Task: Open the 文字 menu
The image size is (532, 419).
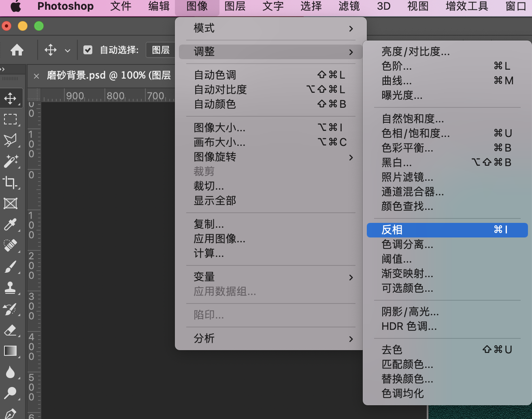Action: [273, 6]
